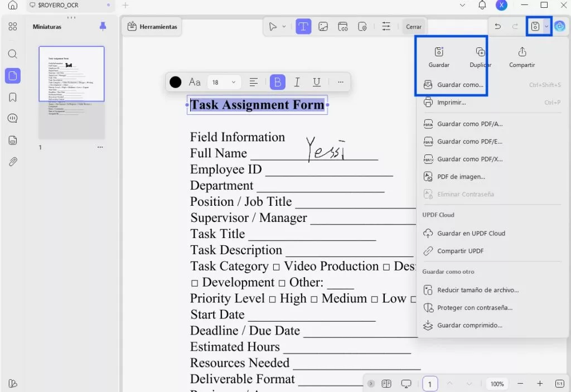Toggle Bold text formatting

[277, 83]
